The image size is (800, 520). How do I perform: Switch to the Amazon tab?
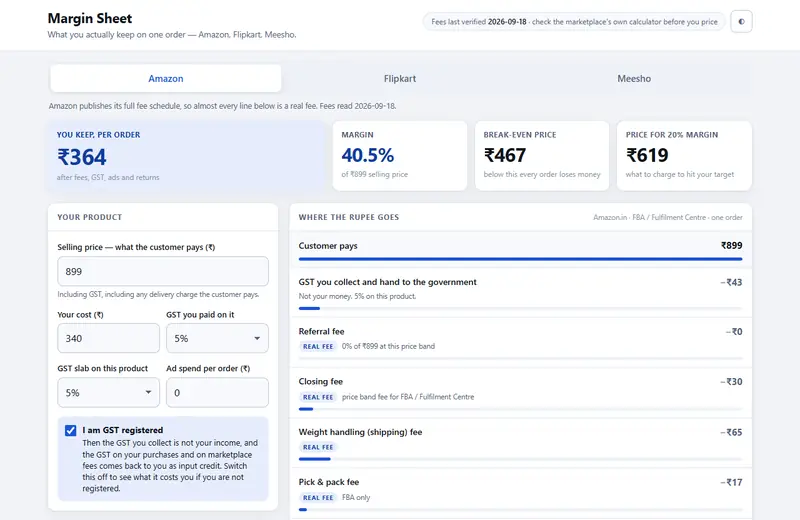pyautogui.click(x=166, y=79)
